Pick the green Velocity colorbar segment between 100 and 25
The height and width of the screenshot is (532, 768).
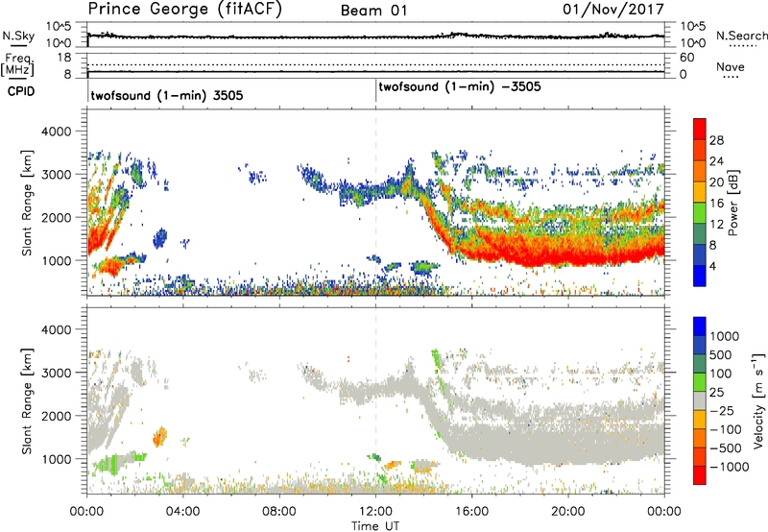pos(700,382)
